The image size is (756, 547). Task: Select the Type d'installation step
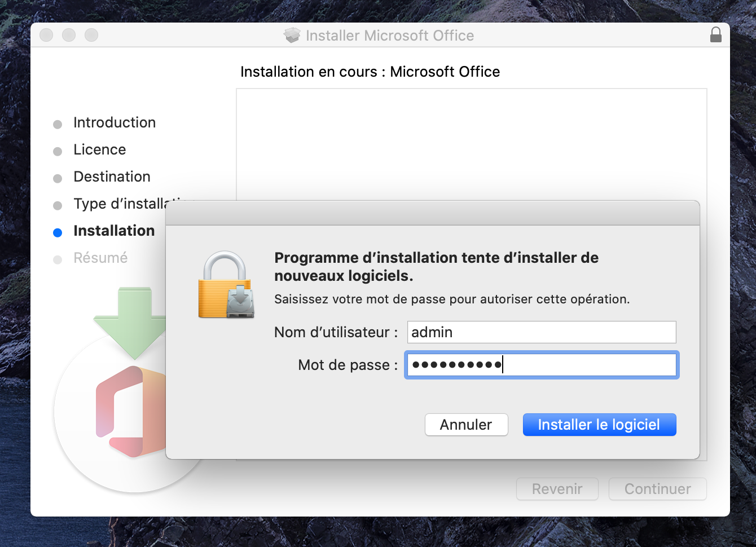click(x=120, y=204)
